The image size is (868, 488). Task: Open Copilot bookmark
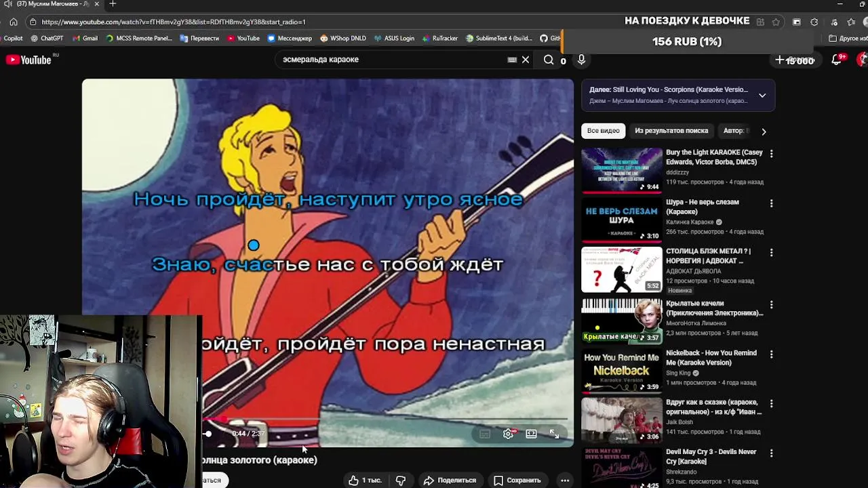(x=12, y=39)
